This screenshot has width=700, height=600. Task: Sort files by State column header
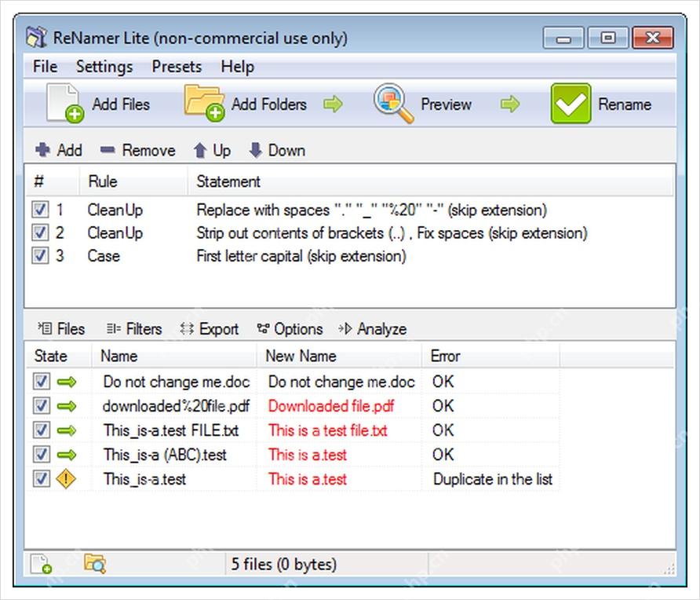coord(59,356)
